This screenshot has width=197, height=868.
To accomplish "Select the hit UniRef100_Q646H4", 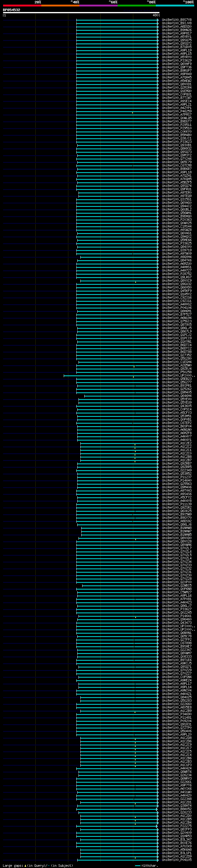I will pyautogui.click(x=177, y=396).
